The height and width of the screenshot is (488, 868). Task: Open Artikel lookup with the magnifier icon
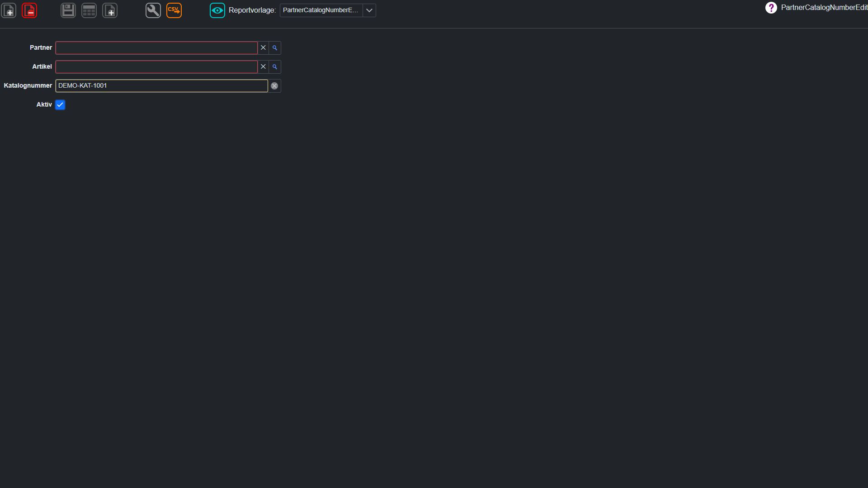tap(275, 67)
